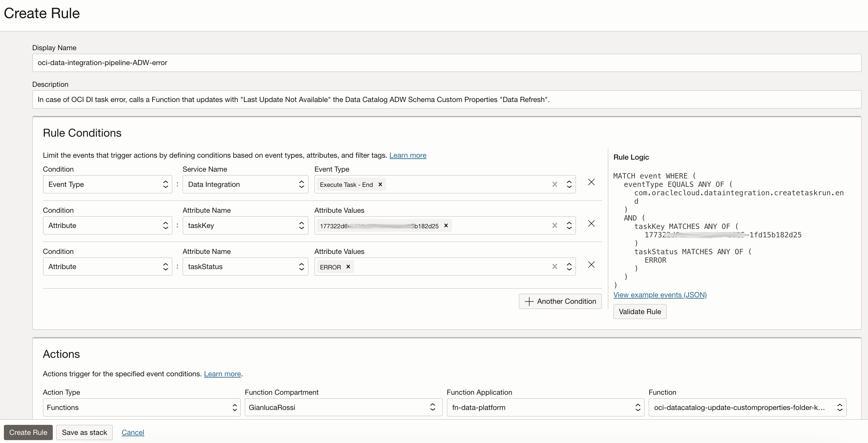This screenshot has height=443, width=868.
Task: Delete the Event Type condition row
Action: [x=591, y=182]
